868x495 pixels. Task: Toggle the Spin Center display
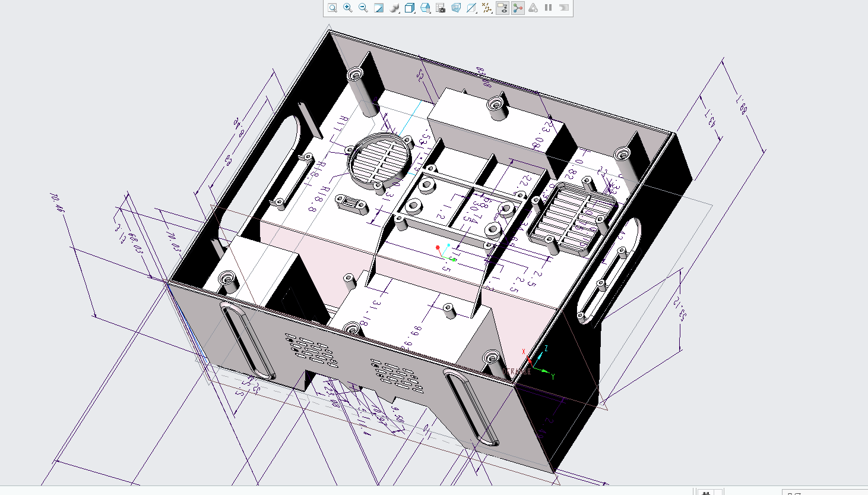coord(518,8)
